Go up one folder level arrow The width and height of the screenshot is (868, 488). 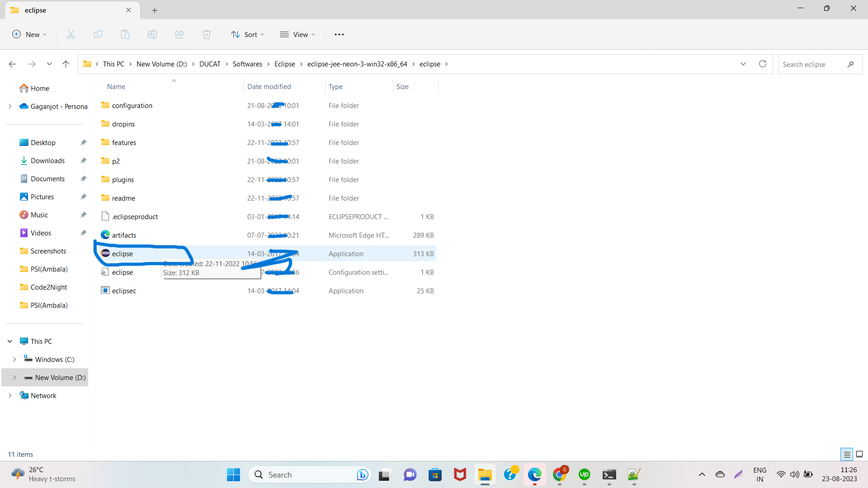click(x=66, y=64)
